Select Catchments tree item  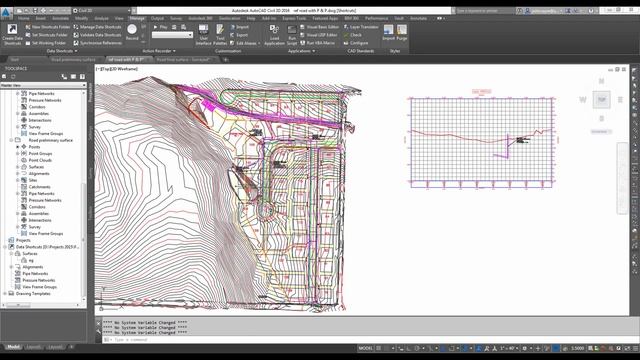pyautogui.click(x=39, y=187)
